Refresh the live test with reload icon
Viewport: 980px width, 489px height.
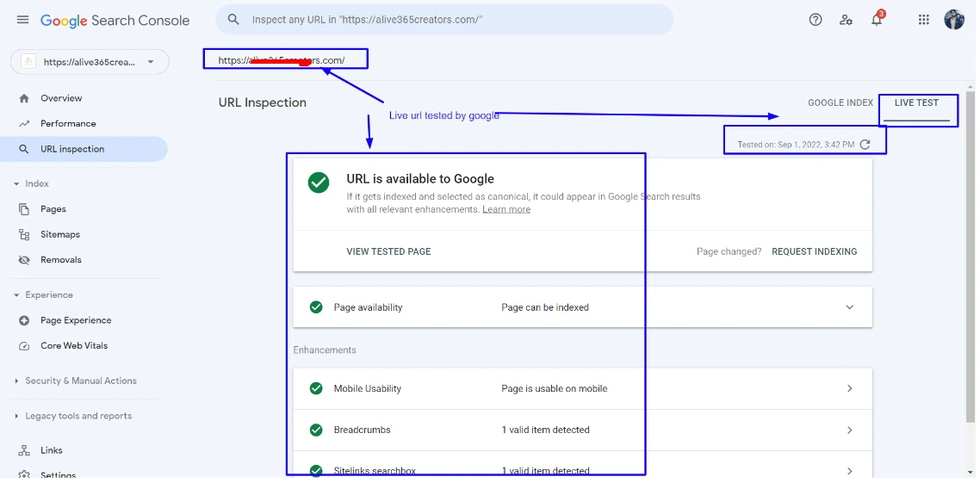865,145
